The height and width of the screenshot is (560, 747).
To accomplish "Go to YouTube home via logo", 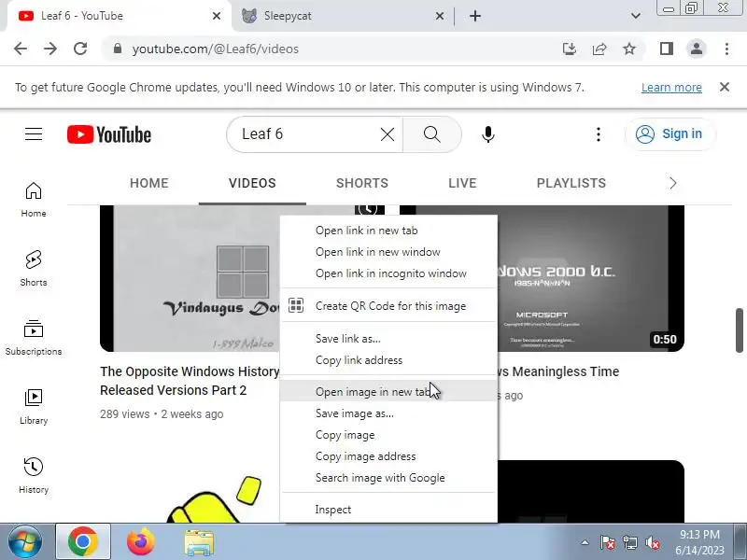I will click(x=109, y=134).
